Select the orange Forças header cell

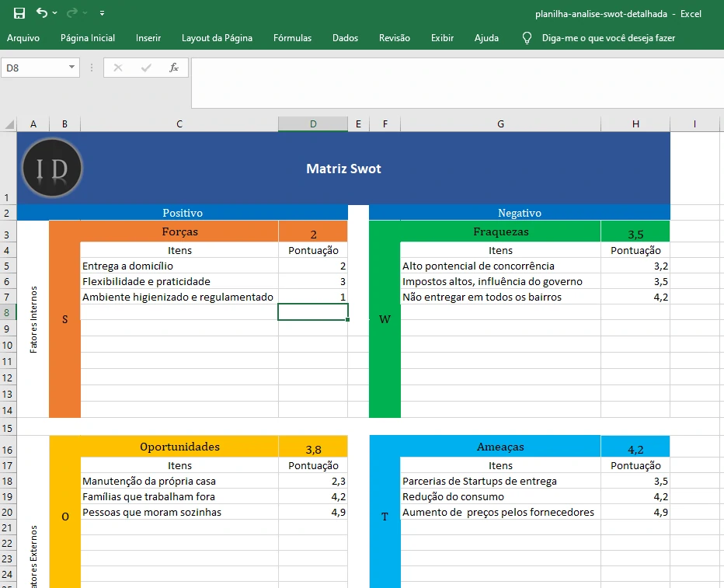click(x=179, y=231)
